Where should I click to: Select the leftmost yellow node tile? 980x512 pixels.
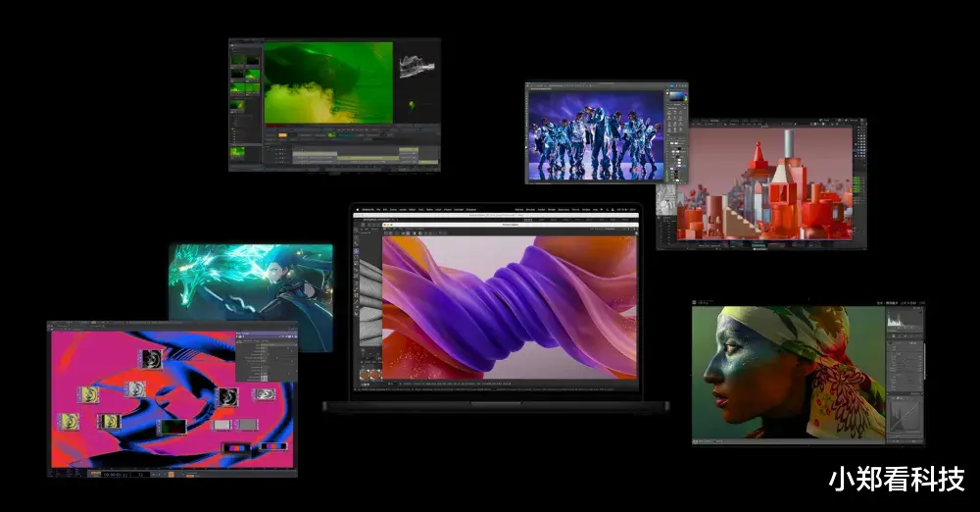click(70, 422)
